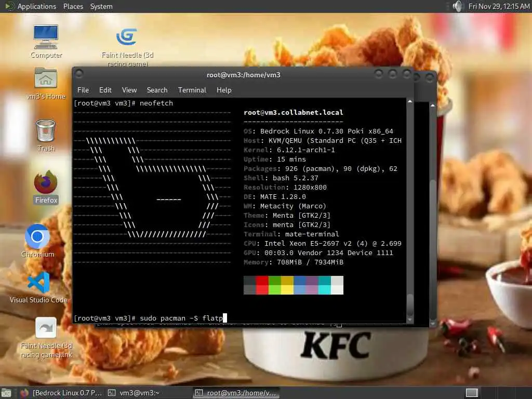Click the volume speaker icon in top panel
The height and width of the screenshot is (399, 532).
tap(458, 6)
